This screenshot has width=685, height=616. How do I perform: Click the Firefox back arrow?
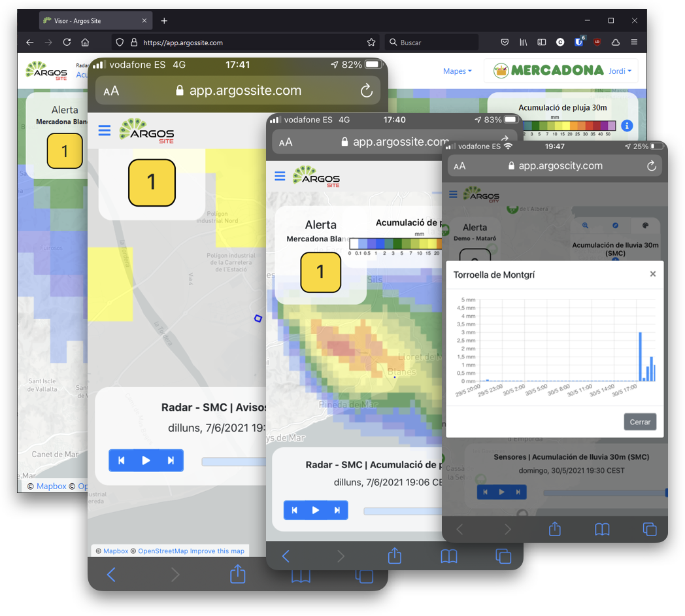[29, 43]
